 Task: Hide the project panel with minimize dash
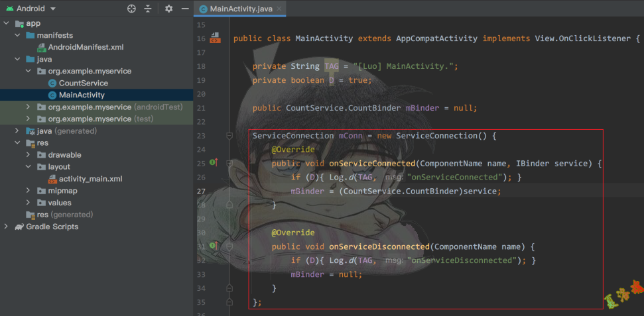[x=184, y=9]
